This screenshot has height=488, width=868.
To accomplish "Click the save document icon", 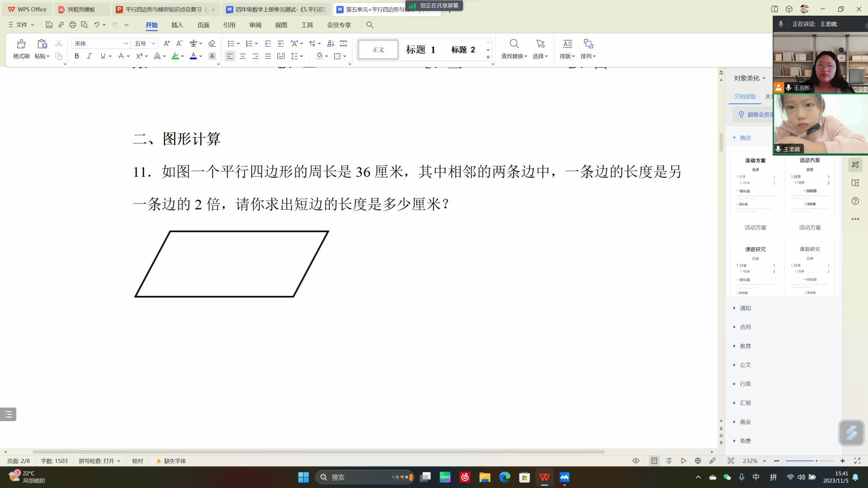I will point(49,25).
